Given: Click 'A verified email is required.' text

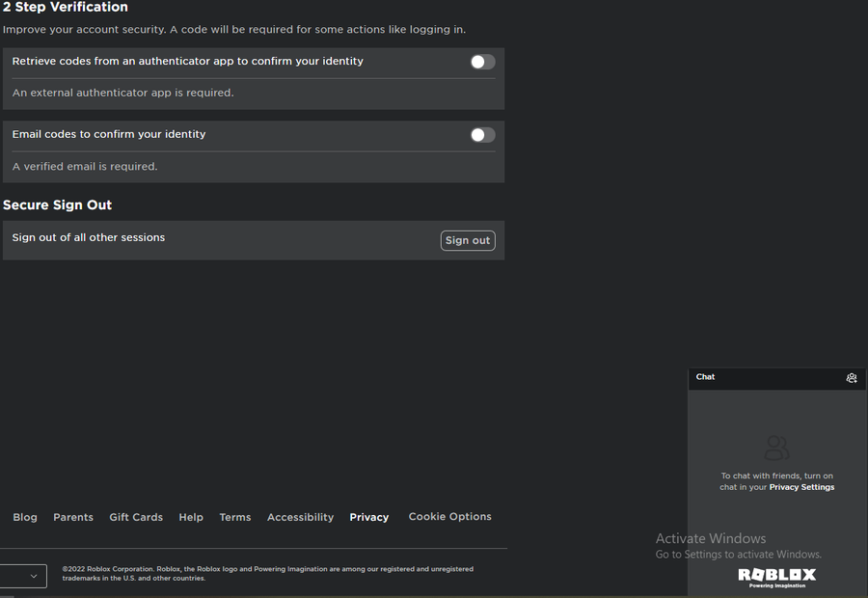Looking at the screenshot, I should click(85, 167).
